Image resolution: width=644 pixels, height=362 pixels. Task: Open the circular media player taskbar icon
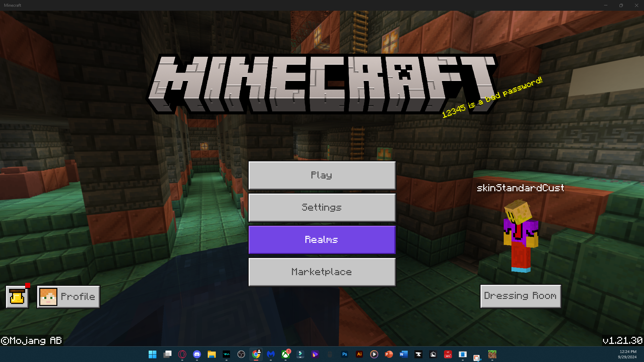coord(374,354)
